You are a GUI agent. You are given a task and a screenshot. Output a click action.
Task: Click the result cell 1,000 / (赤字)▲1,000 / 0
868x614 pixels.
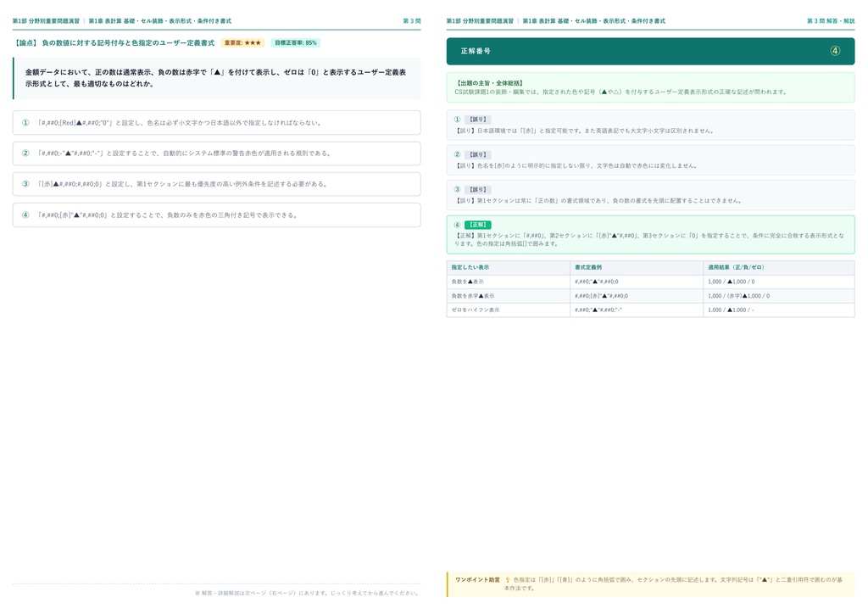(779, 296)
